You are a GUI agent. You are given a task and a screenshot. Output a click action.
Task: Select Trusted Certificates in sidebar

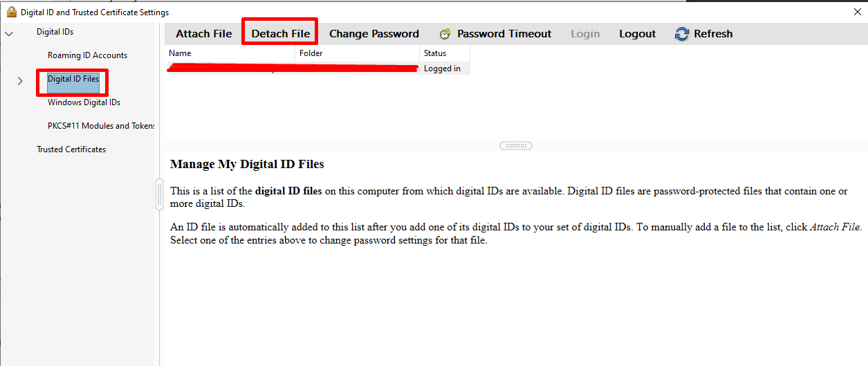click(x=71, y=149)
